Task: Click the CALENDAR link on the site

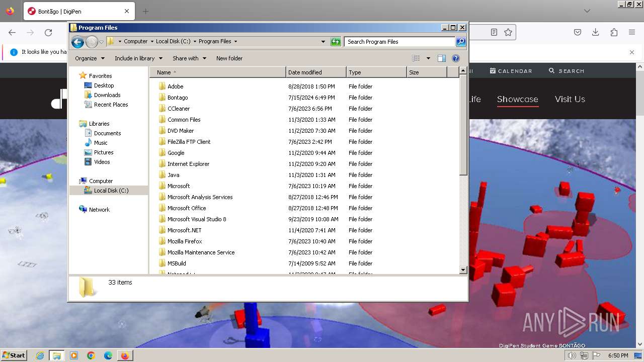Action: [x=511, y=71]
